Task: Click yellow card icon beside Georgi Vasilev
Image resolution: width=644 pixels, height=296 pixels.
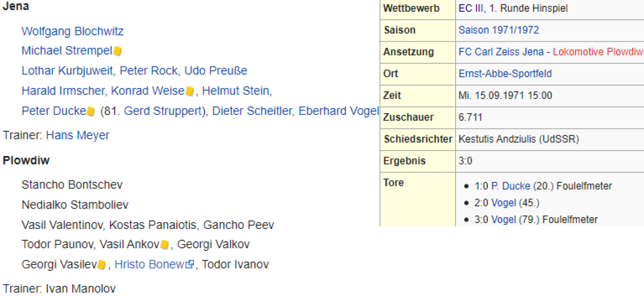Action: click(102, 265)
